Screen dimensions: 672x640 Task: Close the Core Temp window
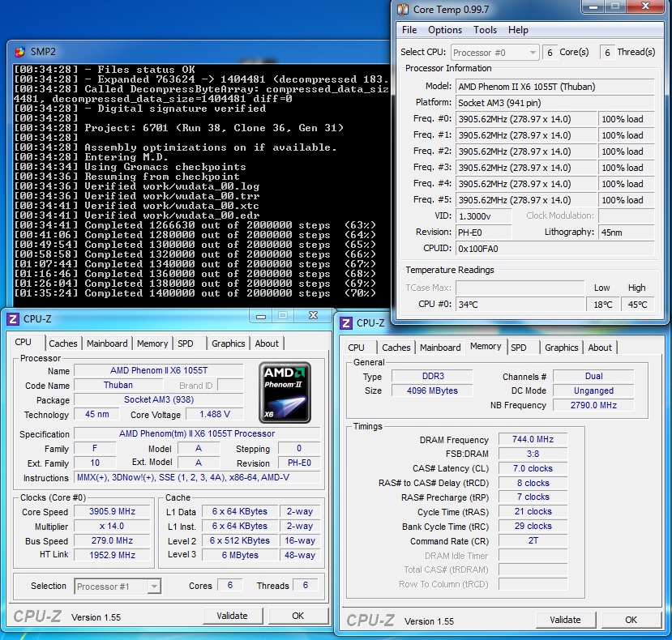(x=645, y=7)
